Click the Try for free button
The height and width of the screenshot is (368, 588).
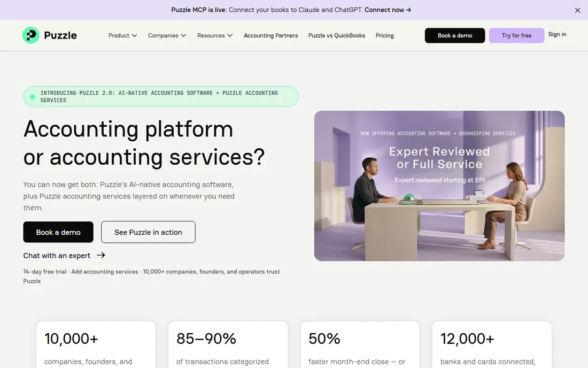[516, 36]
